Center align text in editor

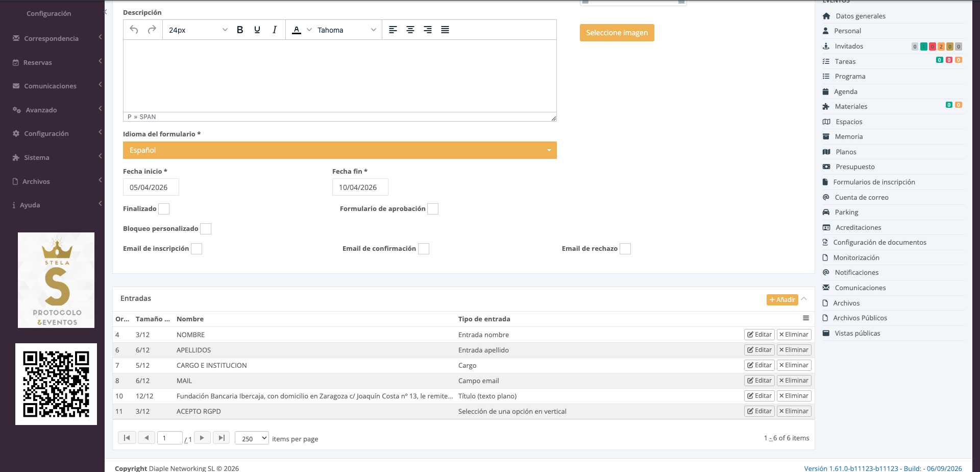pyautogui.click(x=410, y=30)
